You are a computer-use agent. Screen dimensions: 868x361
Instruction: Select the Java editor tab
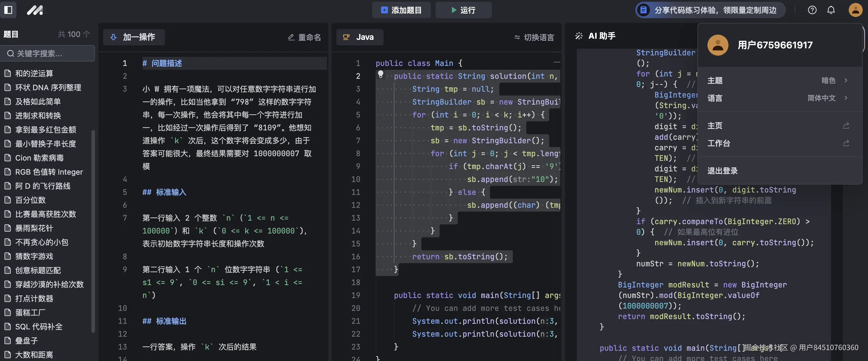pos(360,37)
